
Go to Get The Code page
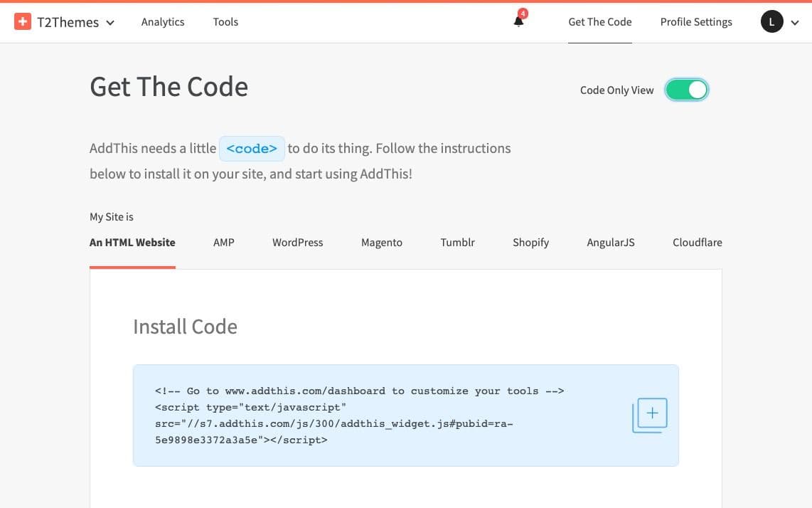pos(599,22)
